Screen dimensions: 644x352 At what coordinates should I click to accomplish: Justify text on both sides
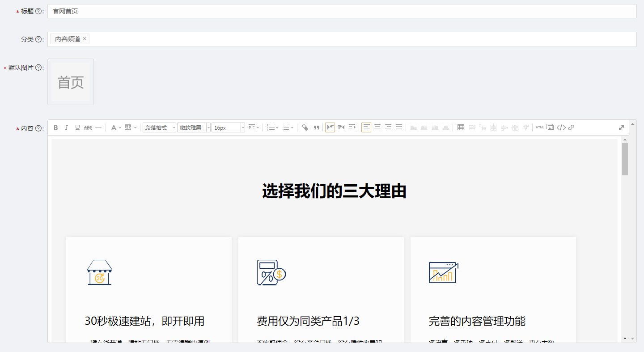click(x=399, y=127)
